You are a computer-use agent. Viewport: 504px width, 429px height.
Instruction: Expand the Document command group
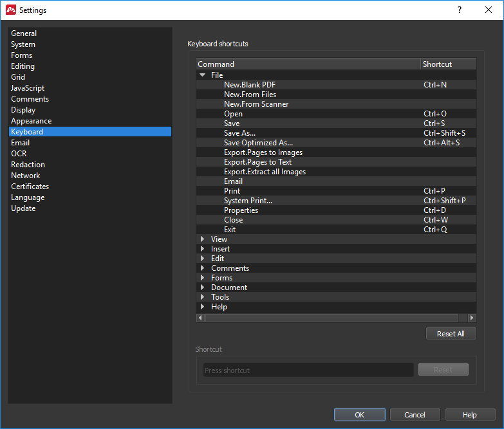(x=203, y=288)
